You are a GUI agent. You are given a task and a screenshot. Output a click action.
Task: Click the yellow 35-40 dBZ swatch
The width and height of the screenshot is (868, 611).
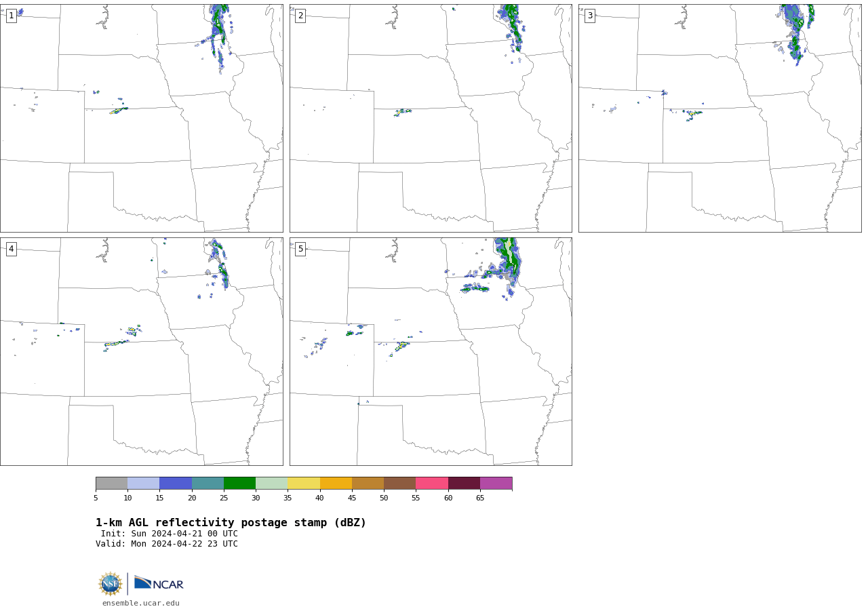point(304,484)
